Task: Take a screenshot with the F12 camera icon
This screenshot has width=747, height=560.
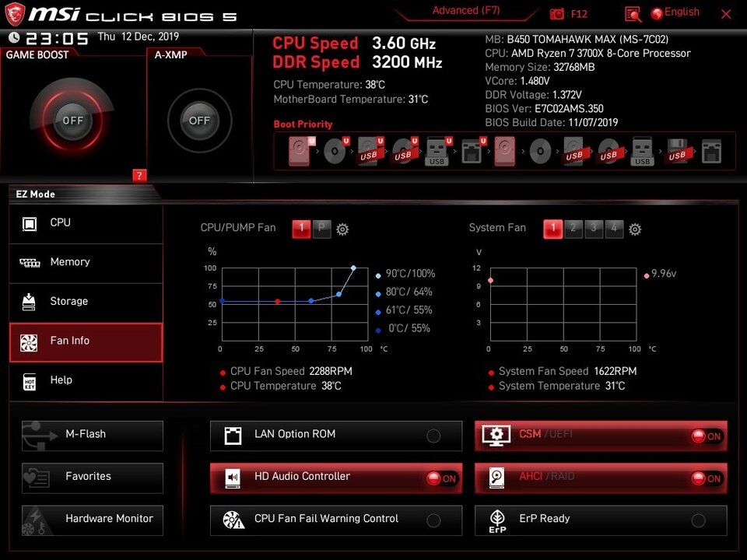Action: click(557, 14)
